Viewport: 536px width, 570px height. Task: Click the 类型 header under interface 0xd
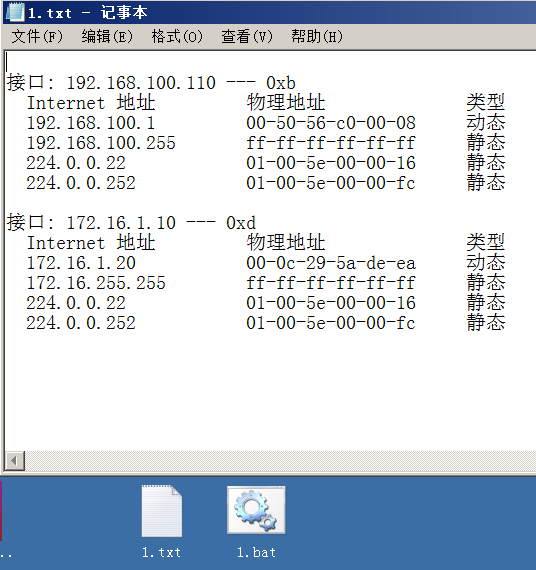tap(486, 243)
